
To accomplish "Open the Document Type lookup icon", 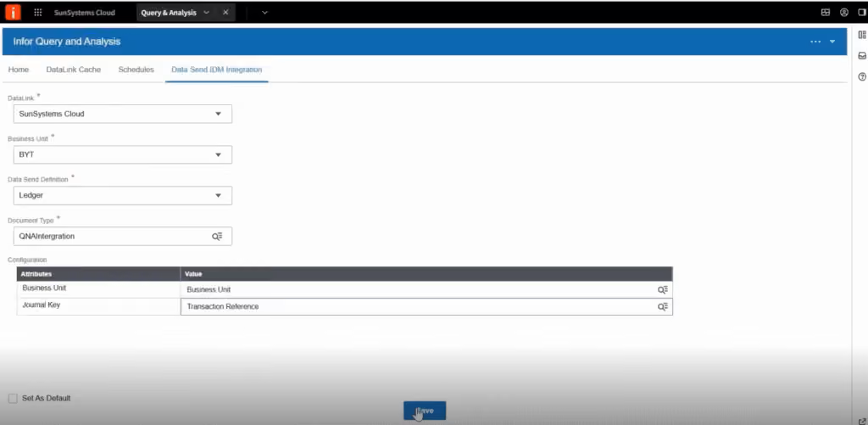I will pos(217,236).
